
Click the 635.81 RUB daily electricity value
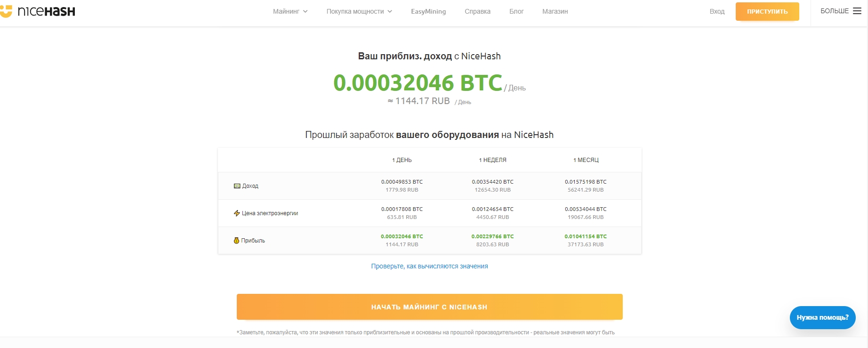click(402, 217)
